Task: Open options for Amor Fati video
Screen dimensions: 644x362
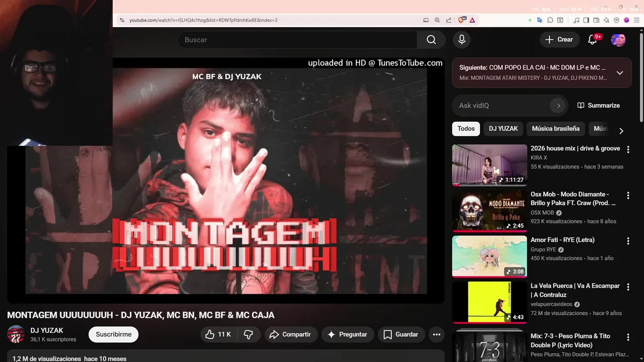Action: point(628,241)
